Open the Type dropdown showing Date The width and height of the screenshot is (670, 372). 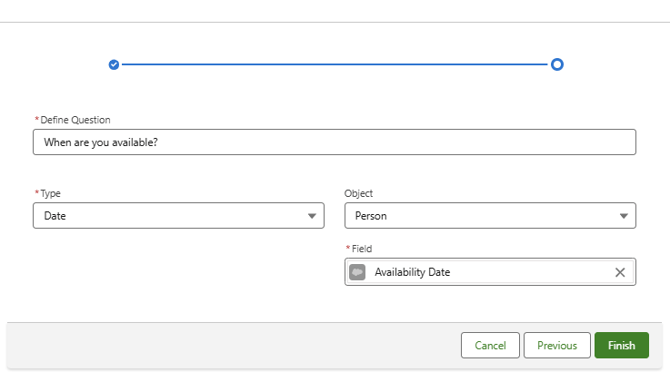pos(179,216)
